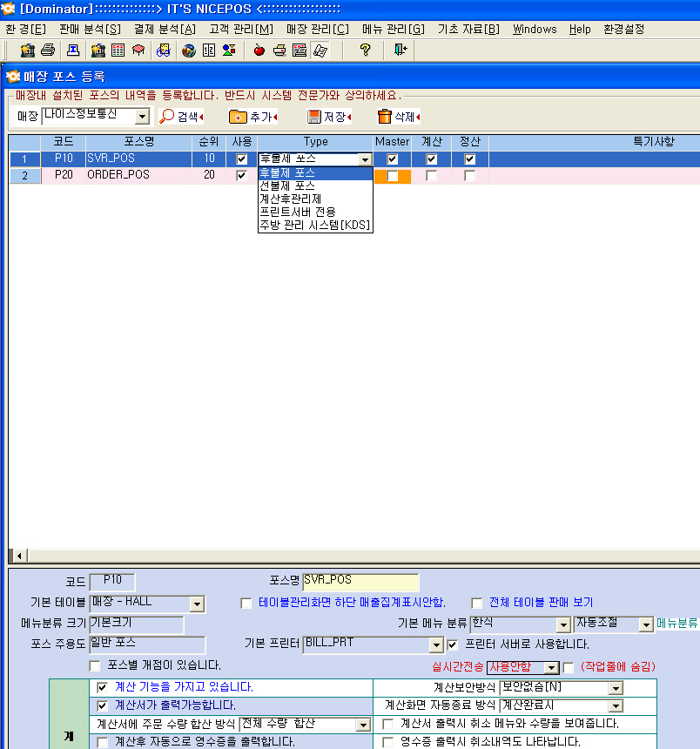The image size is (700, 749).
Task: Toggle Master checkbox for SVR_POS row
Action: (392, 159)
